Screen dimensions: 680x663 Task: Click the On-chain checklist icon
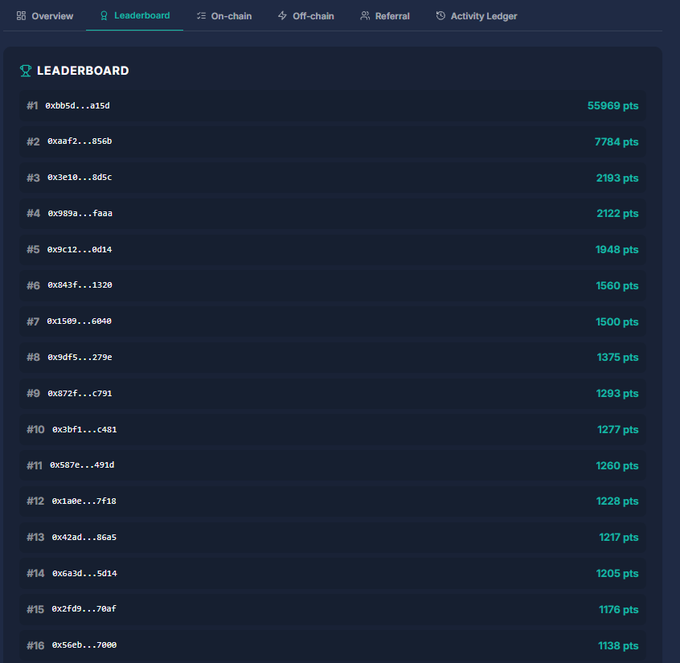click(x=201, y=16)
